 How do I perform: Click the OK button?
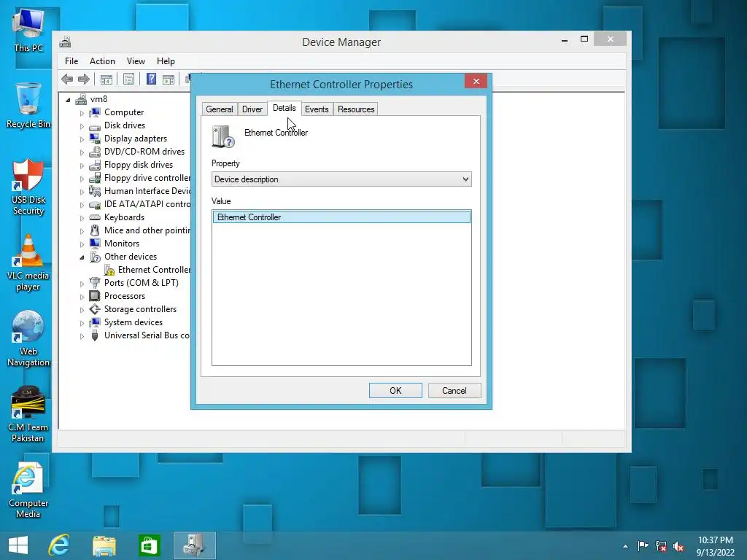pos(395,391)
